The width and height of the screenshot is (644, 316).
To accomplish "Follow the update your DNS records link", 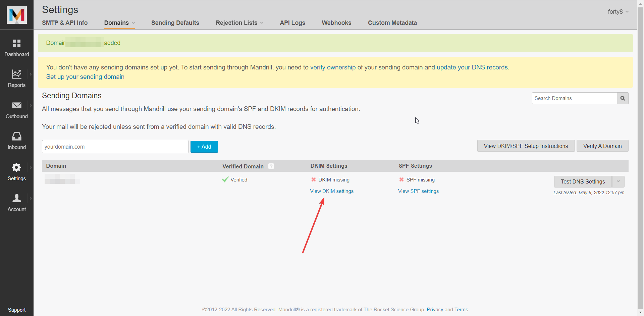I will pos(472,67).
